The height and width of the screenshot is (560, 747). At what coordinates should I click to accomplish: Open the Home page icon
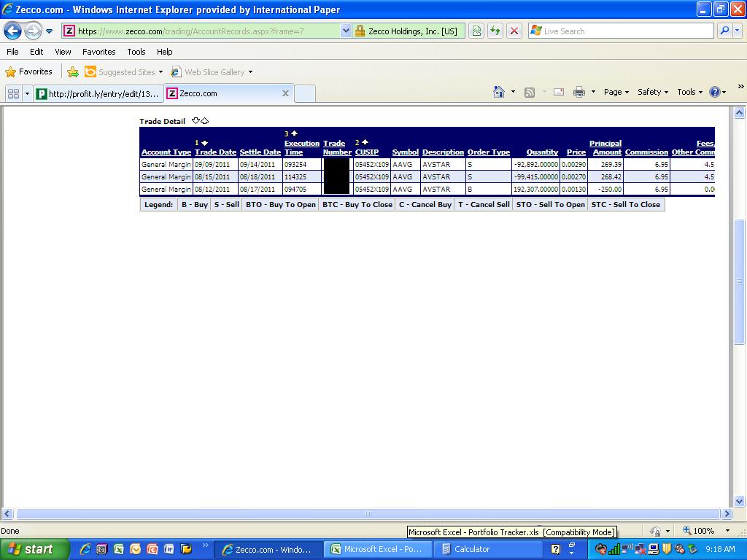coord(499,92)
